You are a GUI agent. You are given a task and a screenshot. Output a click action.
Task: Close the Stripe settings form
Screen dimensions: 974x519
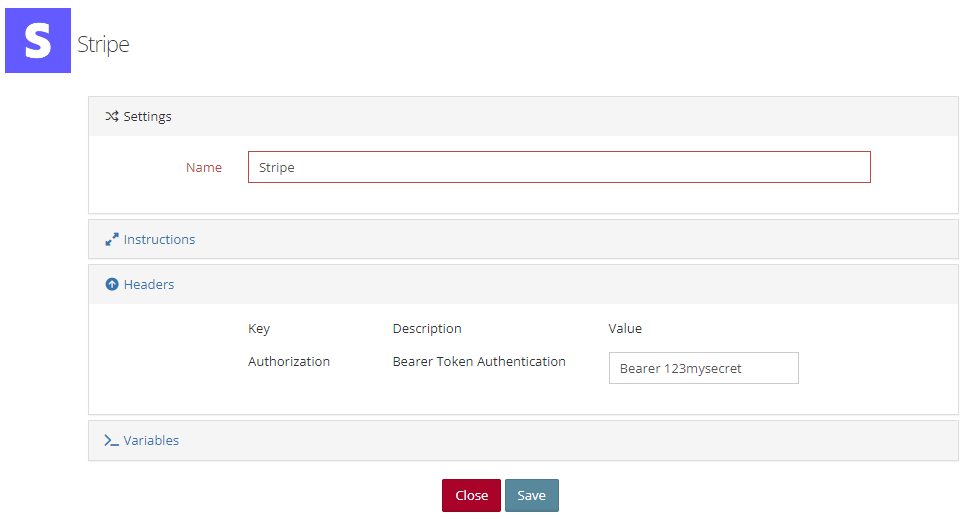471,495
